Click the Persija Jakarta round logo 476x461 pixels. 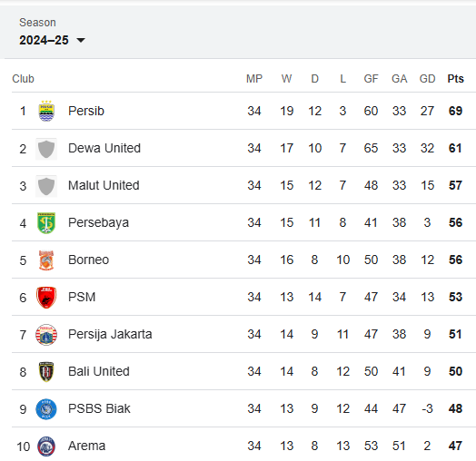pos(46,335)
